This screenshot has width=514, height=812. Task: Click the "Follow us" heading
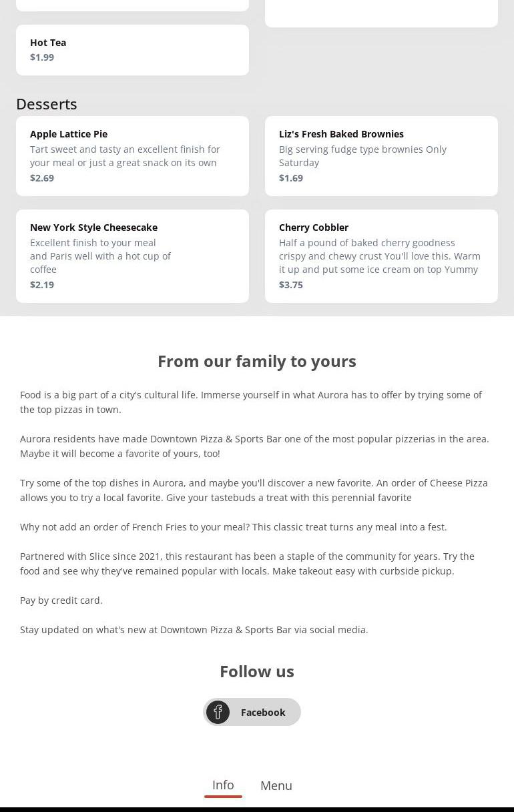pos(257,671)
